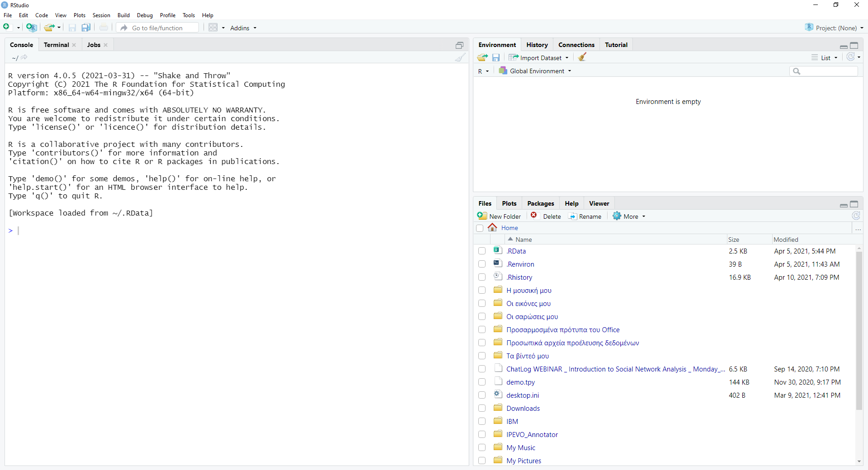Image resolution: width=868 pixels, height=470 pixels.
Task: Click the Rename button in Files pane
Action: 585,216
